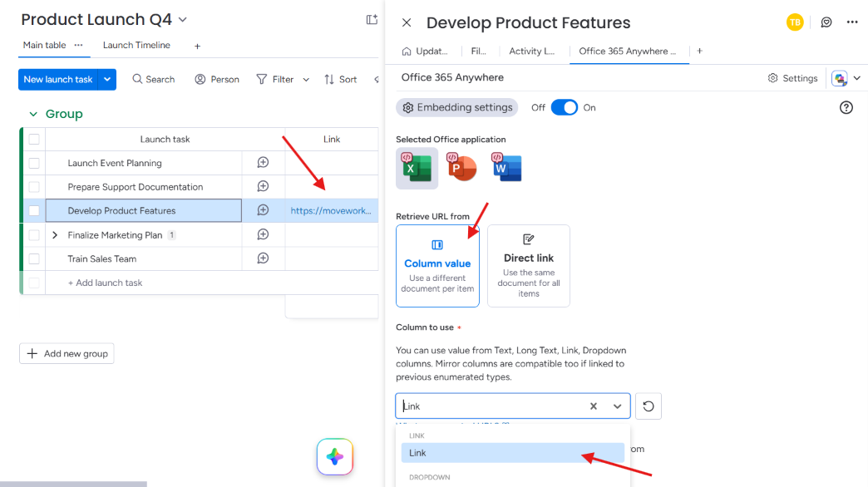This screenshot has width=868, height=487.
Task: Open the Updates tab
Action: (425, 51)
